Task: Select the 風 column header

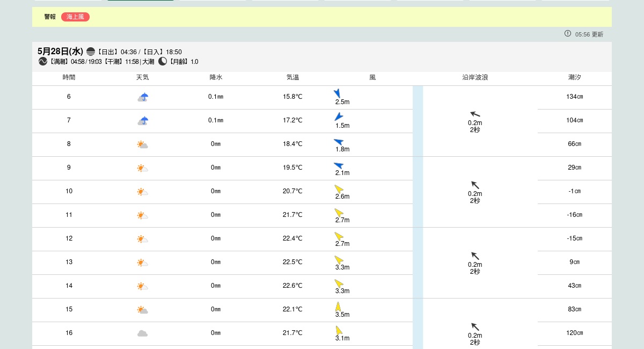Action: 372,77
